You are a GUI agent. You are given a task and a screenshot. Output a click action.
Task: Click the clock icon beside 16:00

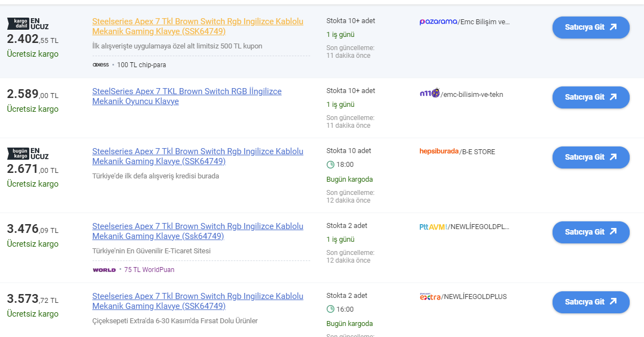331,309
